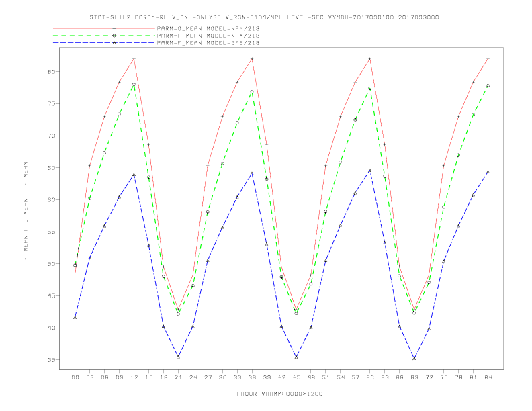Click the green NAM circle point at hour 45
Image resolution: width=532 pixels, height=411 pixels.
pyautogui.click(x=296, y=314)
